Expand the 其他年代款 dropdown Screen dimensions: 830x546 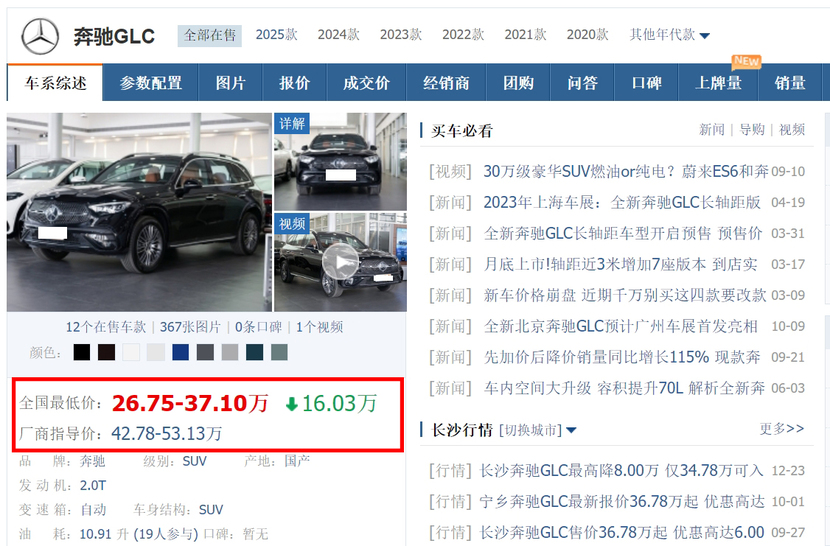coord(670,35)
